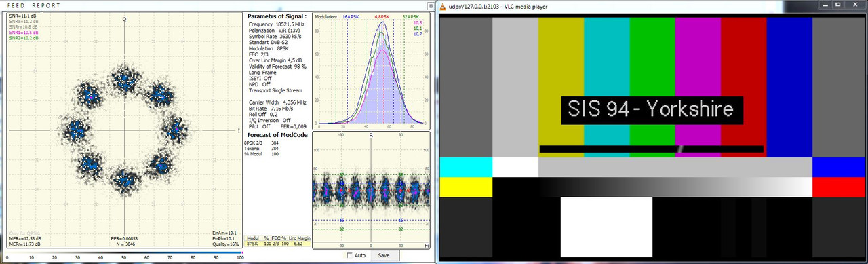
Task: Enable the Auto checkbox
Action: [x=350, y=256]
